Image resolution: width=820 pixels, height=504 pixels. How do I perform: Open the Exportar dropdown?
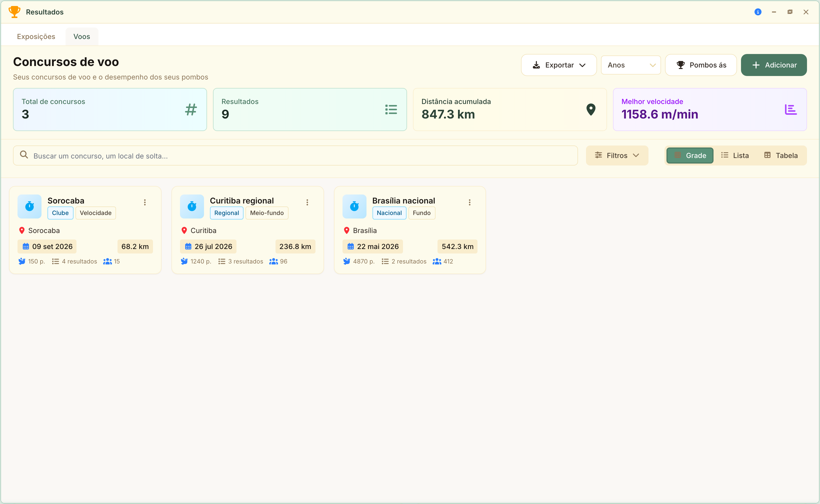pos(559,65)
